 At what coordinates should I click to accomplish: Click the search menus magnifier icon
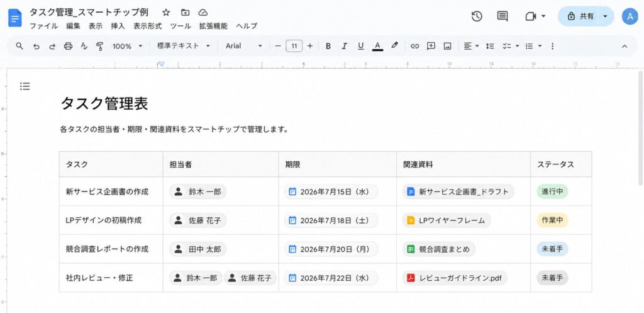click(19, 46)
